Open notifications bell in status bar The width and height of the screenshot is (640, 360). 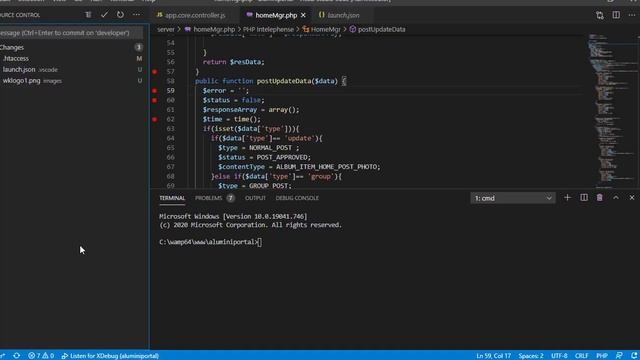(634, 356)
